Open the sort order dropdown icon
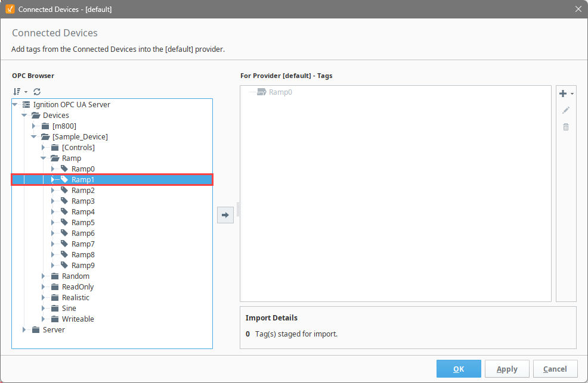Screen dimensions: 588x383 pyautogui.click(x=20, y=91)
